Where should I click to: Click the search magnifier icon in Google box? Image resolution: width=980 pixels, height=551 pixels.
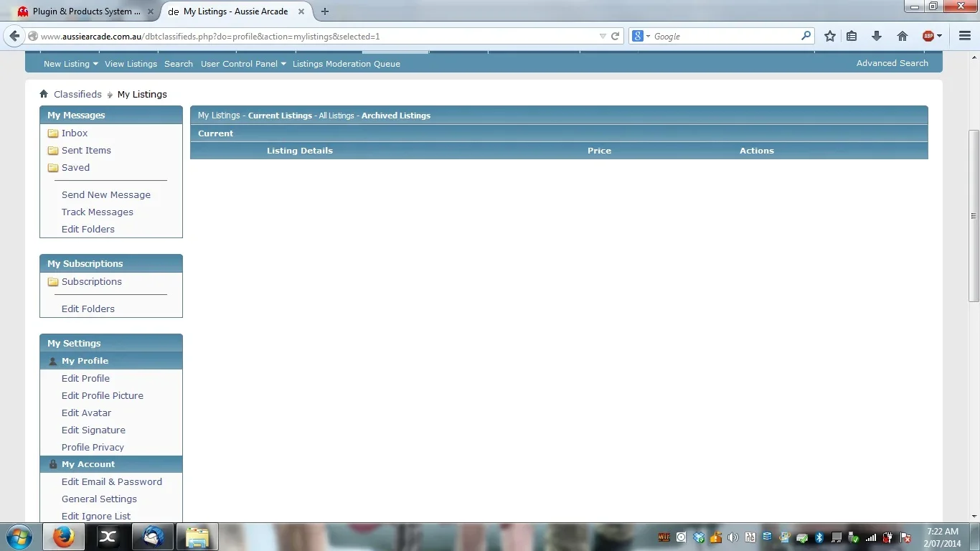tap(806, 35)
